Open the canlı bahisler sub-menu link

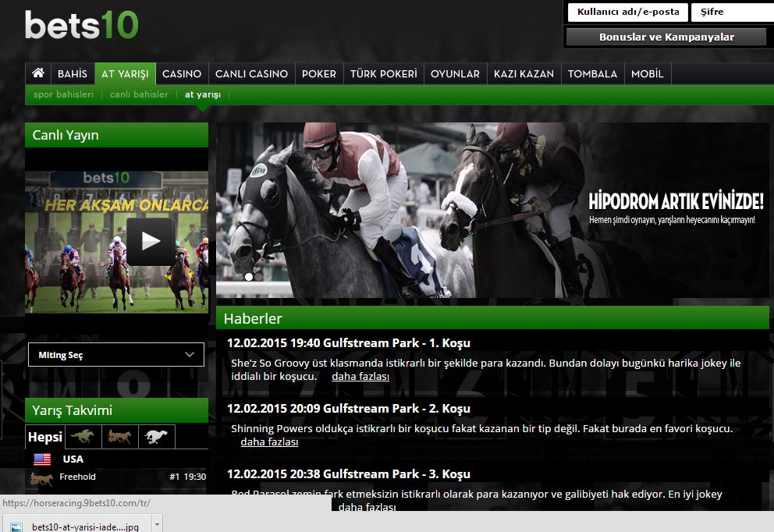coord(139,94)
